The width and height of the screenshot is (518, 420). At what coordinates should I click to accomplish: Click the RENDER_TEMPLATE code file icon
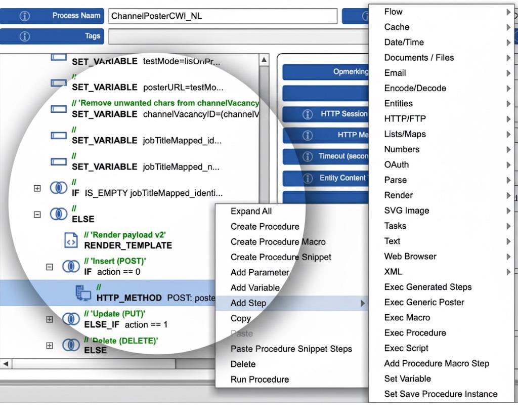tap(71, 240)
